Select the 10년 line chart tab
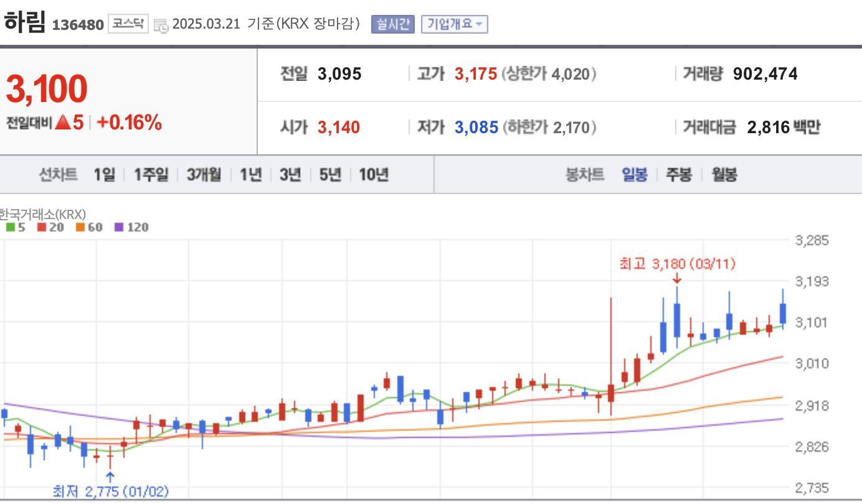This screenshot has width=862, height=504. [x=374, y=175]
